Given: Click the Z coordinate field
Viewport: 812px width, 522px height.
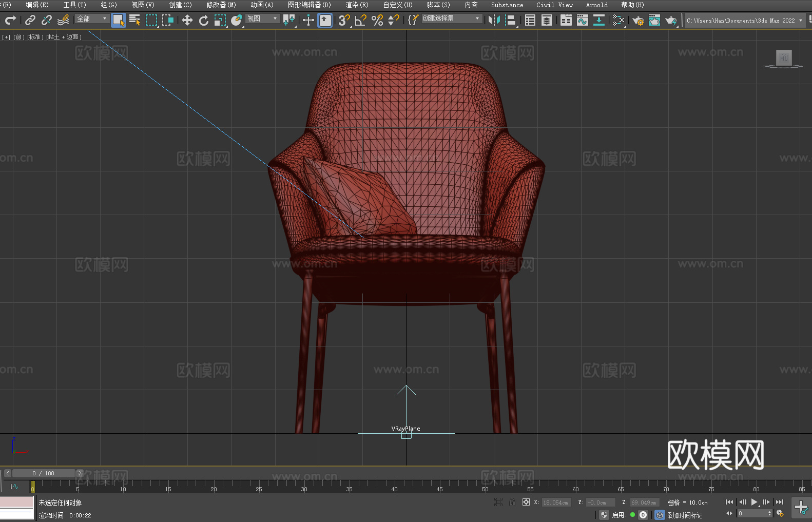Looking at the screenshot, I should point(644,502).
